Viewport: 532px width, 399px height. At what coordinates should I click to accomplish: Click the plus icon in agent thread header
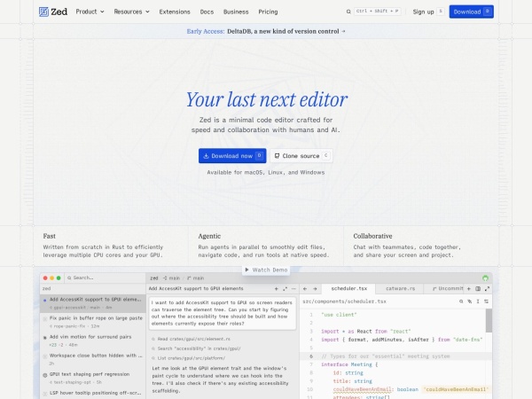point(276,289)
